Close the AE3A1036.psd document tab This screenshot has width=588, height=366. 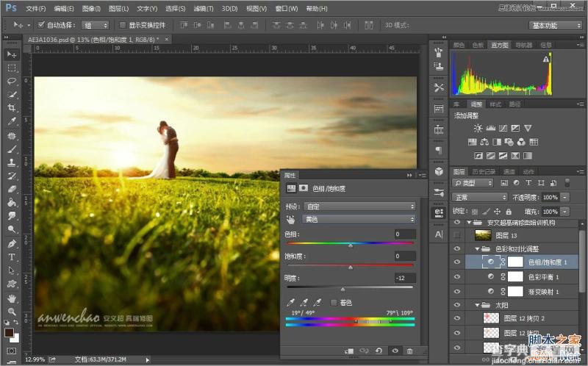coord(167,39)
